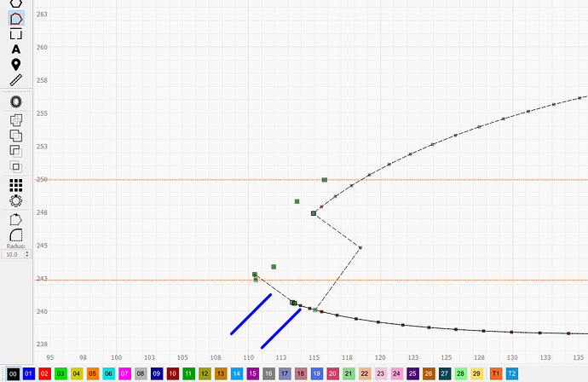Click the Boolean Union icon

click(x=15, y=136)
